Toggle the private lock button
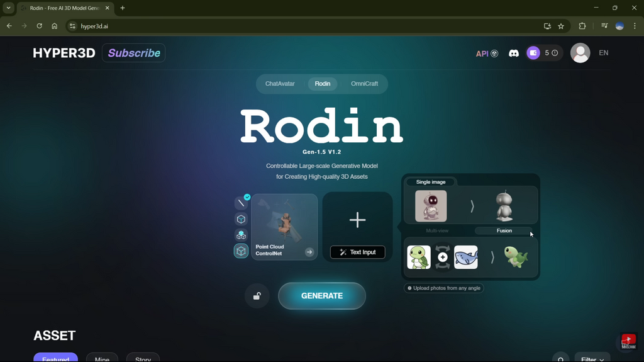The width and height of the screenshot is (644, 362). [x=257, y=296]
